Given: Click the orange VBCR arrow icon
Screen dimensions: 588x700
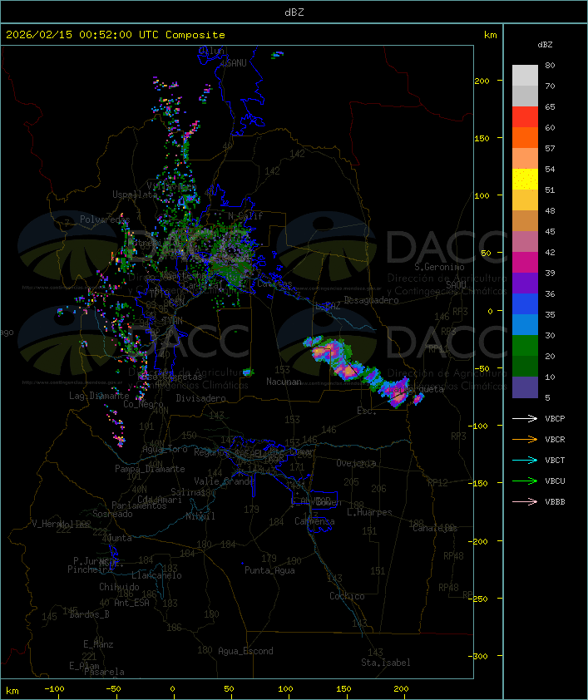Looking at the screenshot, I should coord(525,439).
